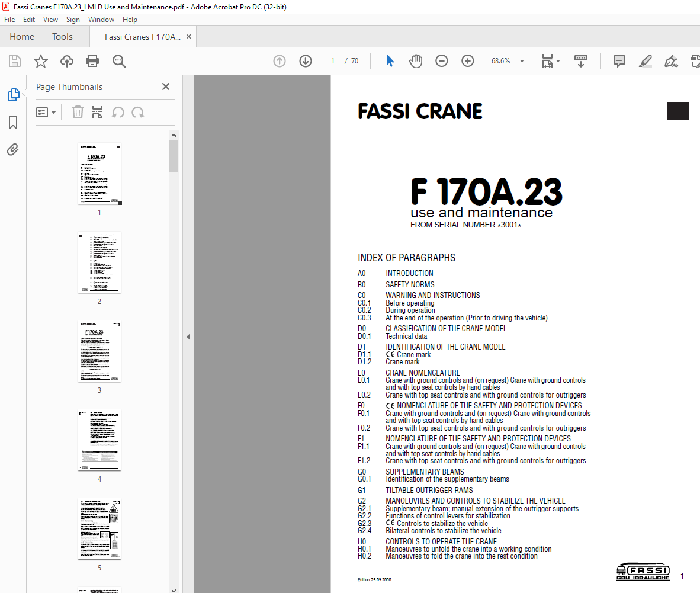Upload file to cloud icon
The height and width of the screenshot is (593, 700).
coord(66,61)
